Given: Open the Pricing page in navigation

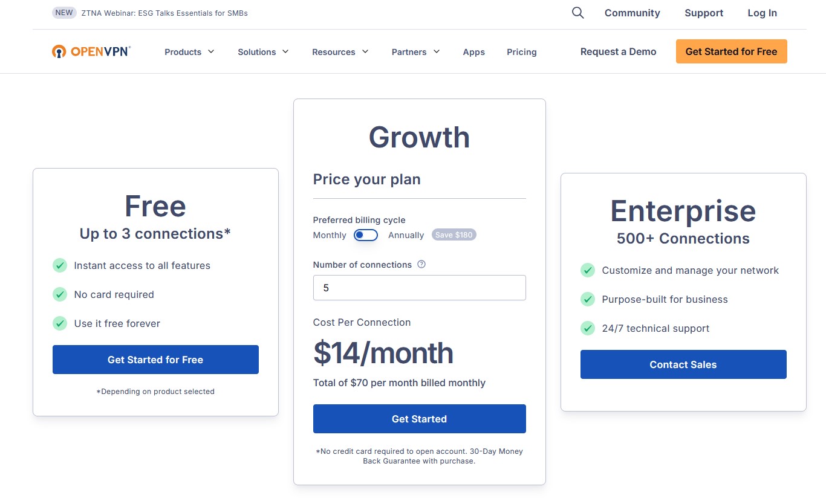Looking at the screenshot, I should (x=522, y=52).
